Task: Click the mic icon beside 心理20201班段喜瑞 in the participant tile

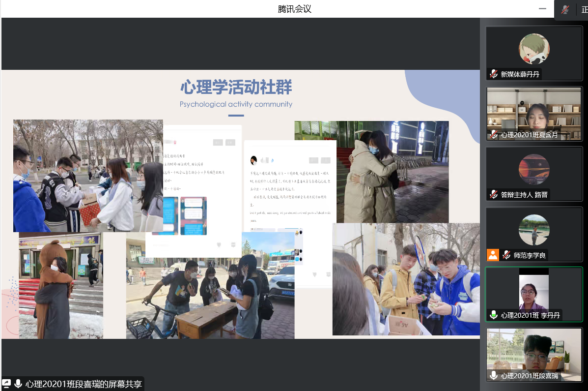Action: click(x=494, y=375)
